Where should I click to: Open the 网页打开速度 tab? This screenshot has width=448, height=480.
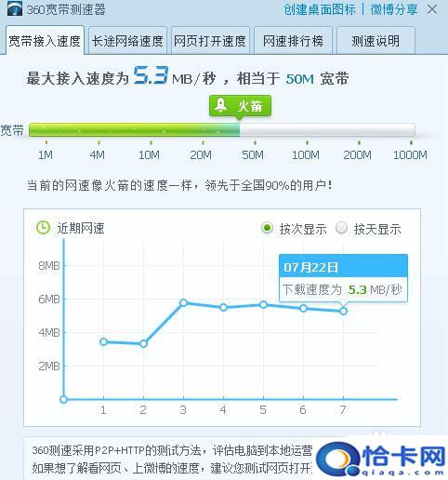click(x=210, y=41)
